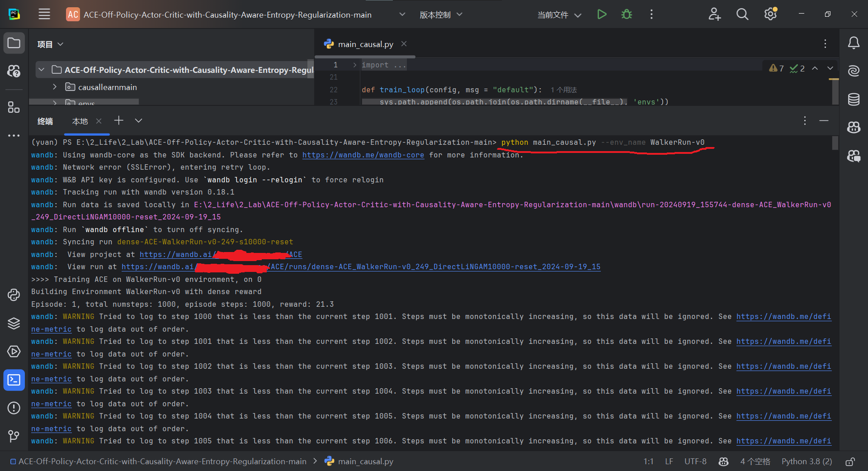Open Notifications bell
Viewport: 868px width, 471px height.
tap(854, 43)
